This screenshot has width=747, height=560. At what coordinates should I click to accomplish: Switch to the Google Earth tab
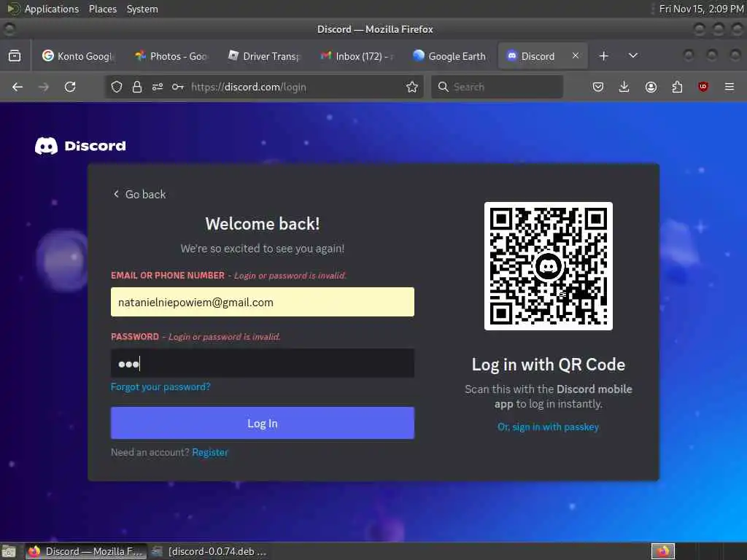[x=451, y=56]
